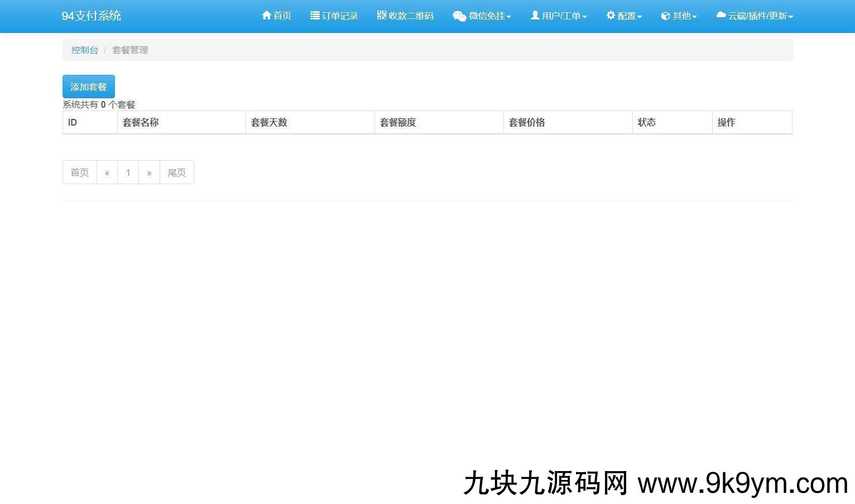Follow the 控制台 breadcrumb link
Screen dimensions: 855x504
(x=85, y=50)
